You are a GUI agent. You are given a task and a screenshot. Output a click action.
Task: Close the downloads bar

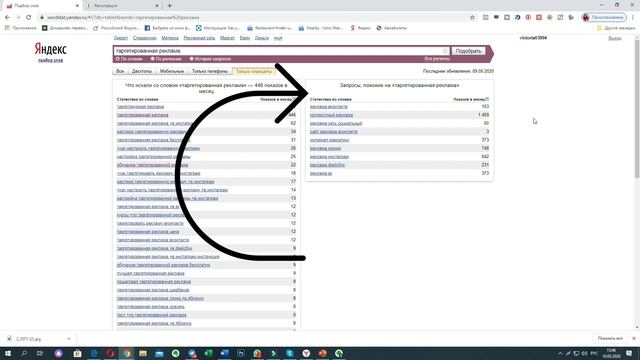pyautogui.click(x=633, y=338)
